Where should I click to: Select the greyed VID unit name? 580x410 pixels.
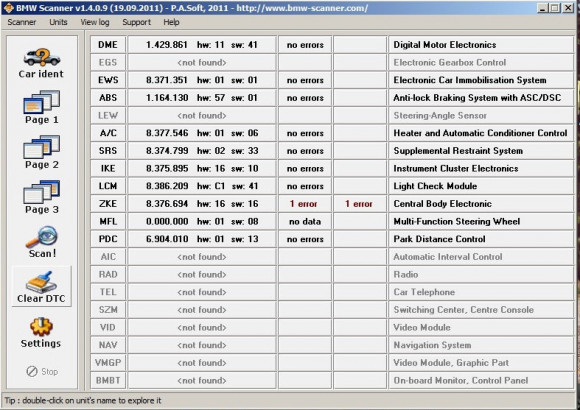click(108, 327)
